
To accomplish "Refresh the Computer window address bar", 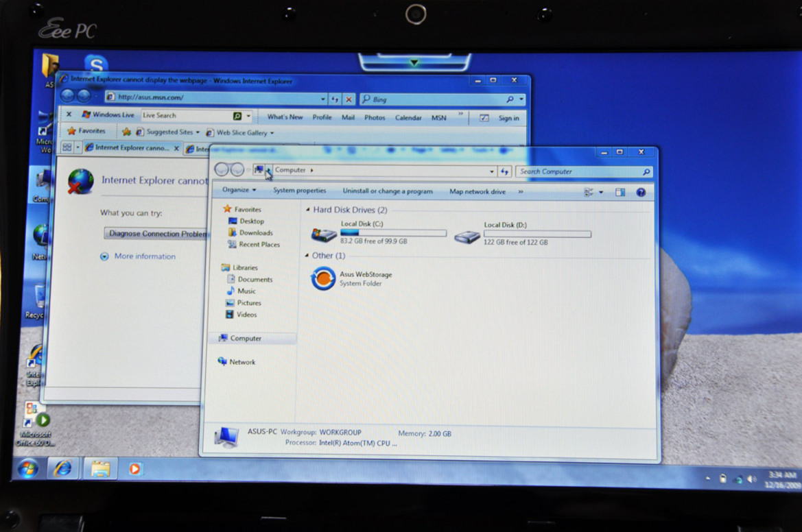I will point(505,171).
